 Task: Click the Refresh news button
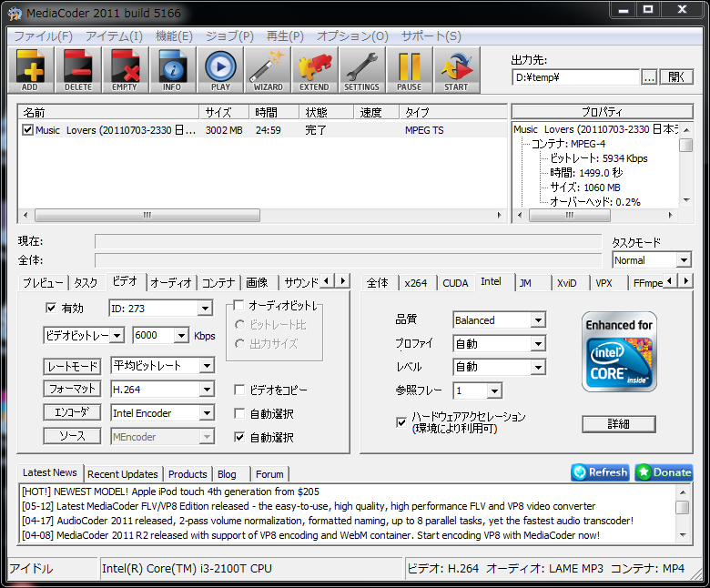pyautogui.click(x=600, y=472)
